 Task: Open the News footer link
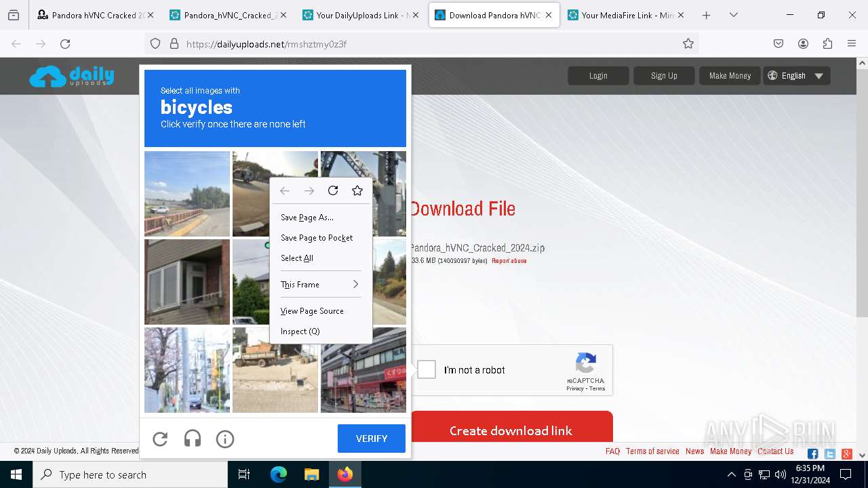(694, 451)
